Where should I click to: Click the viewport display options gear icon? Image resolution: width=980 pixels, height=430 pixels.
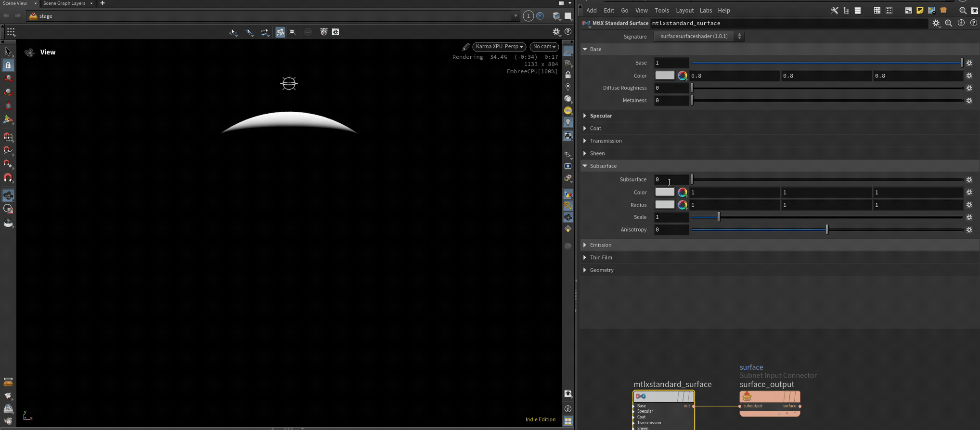pos(556,32)
